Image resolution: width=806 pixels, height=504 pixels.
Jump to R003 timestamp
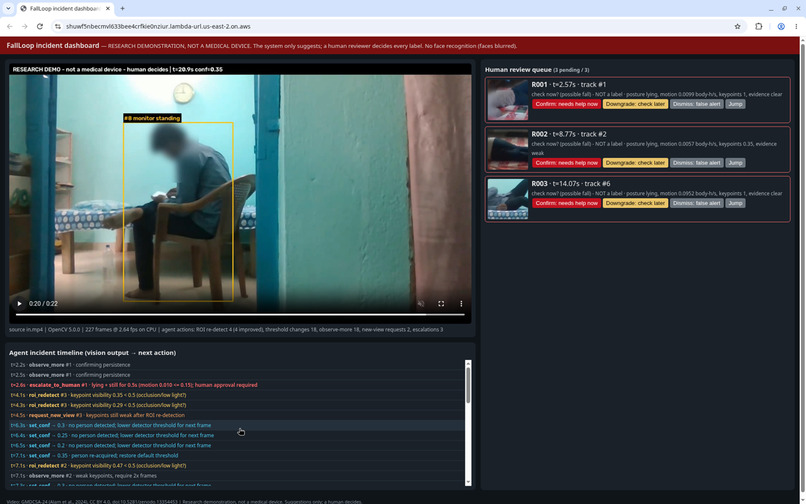735,203
